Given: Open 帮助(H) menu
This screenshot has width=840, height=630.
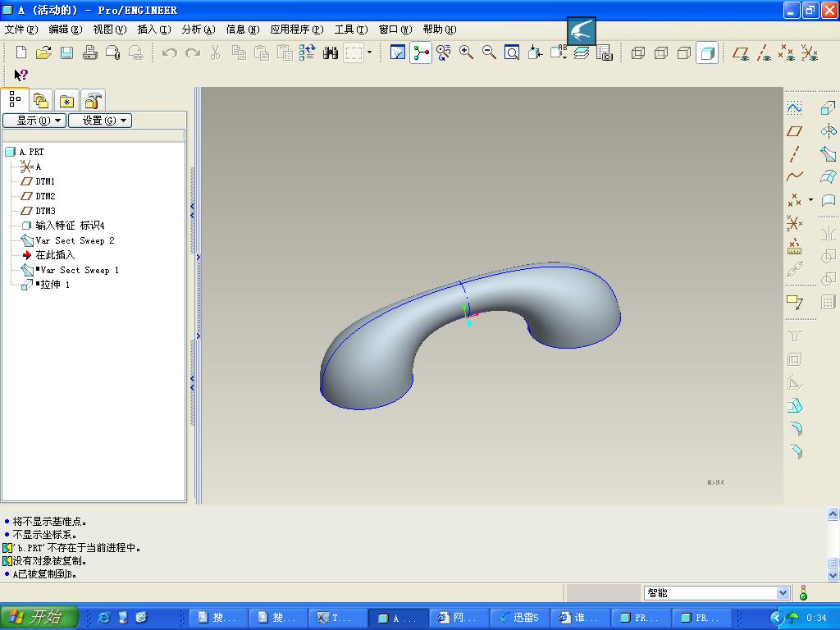Looking at the screenshot, I should (440, 30).
